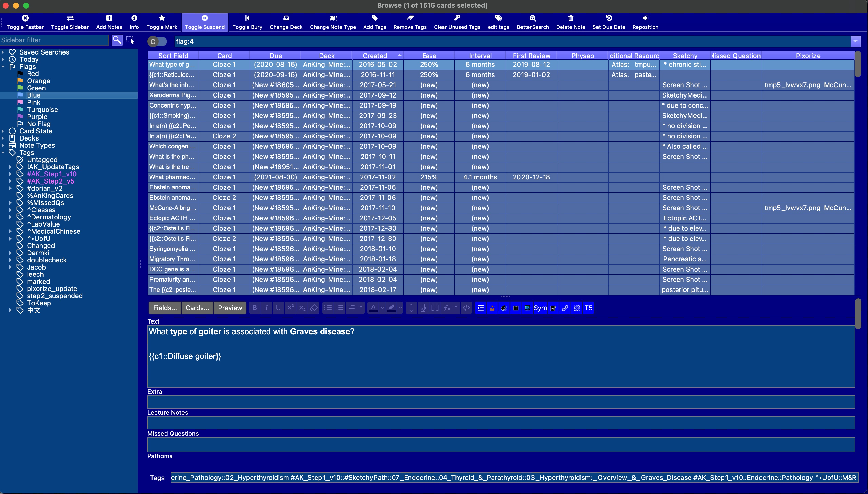
Task: Open BetterSearch from the toolbar
Action: (533, 18)
